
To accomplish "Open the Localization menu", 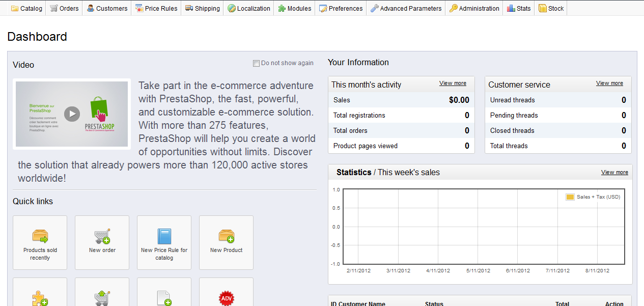I will click(x=248, y=8).
